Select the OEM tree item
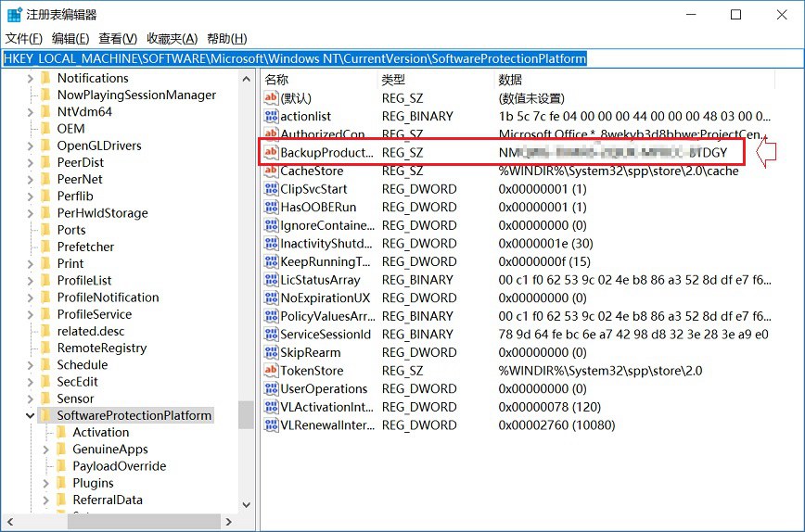805x532 pixels. pos(70,129)
